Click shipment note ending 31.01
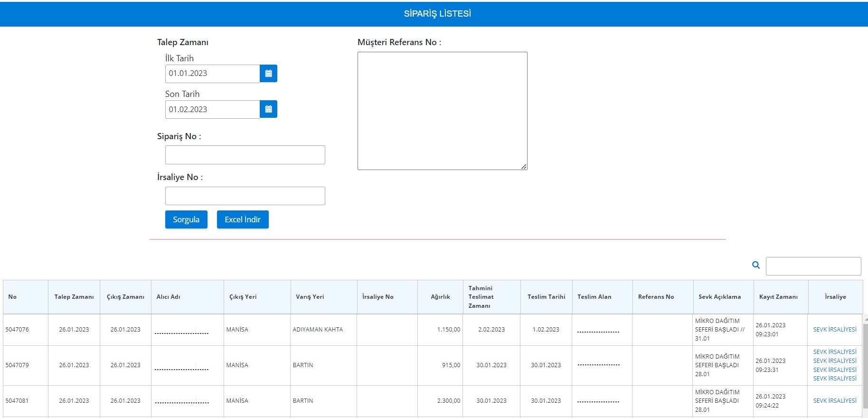Screen dimensions: 868x418 pos(720,330)
